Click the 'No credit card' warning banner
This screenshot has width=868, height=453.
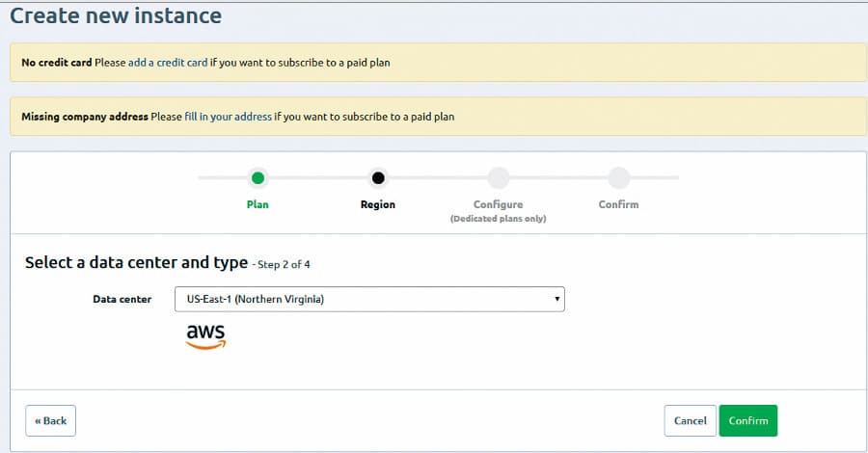[579, 63]
